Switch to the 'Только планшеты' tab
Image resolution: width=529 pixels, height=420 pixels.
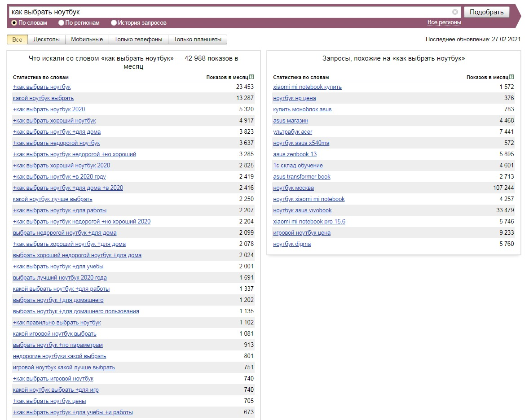pos(198,39)
